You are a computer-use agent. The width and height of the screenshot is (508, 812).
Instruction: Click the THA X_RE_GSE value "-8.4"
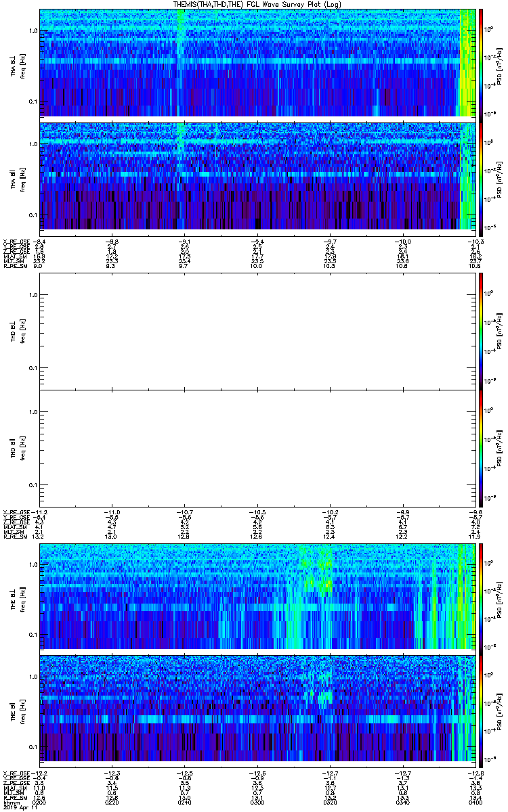click(39, 241)
